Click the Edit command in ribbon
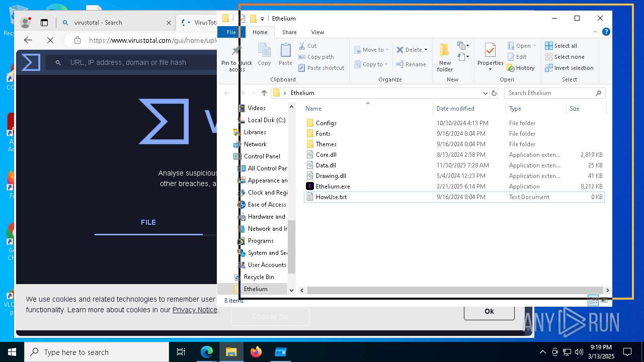 (517, 57)
